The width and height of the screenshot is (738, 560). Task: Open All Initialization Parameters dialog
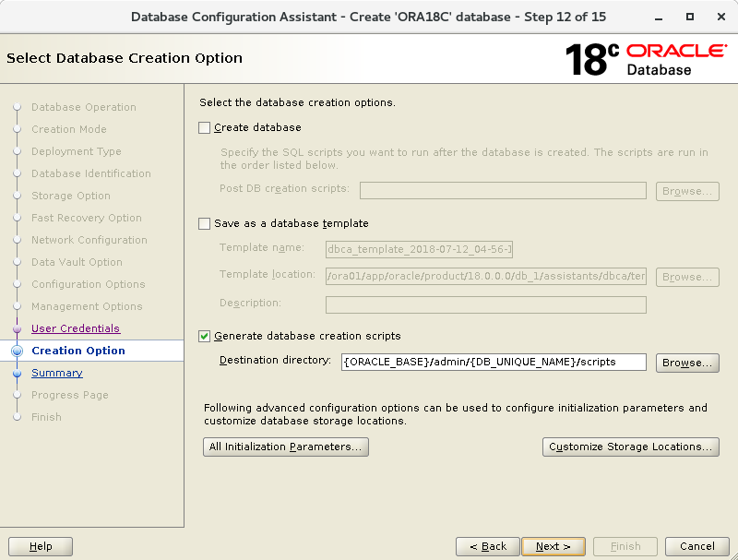[x=286, y=447]
